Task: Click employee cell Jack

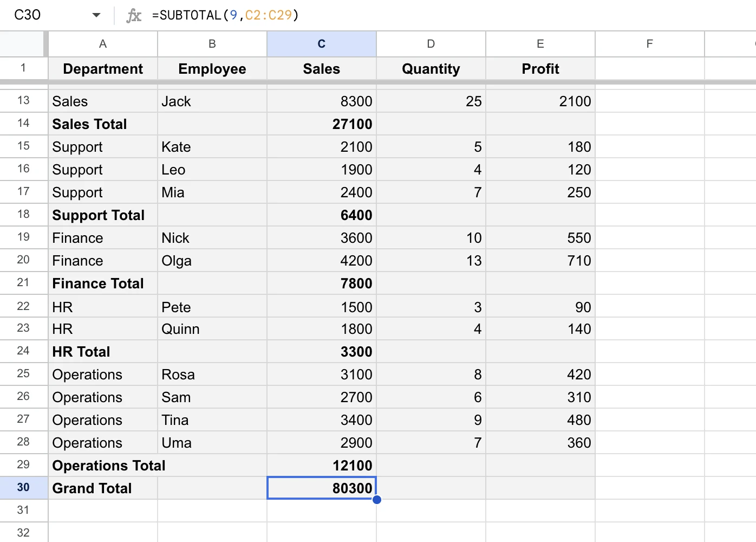Action: [x=212, y=101]
